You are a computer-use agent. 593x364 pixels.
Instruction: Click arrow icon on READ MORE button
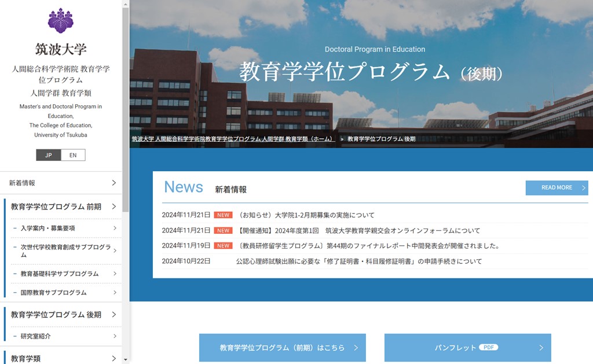pos(584,188)
